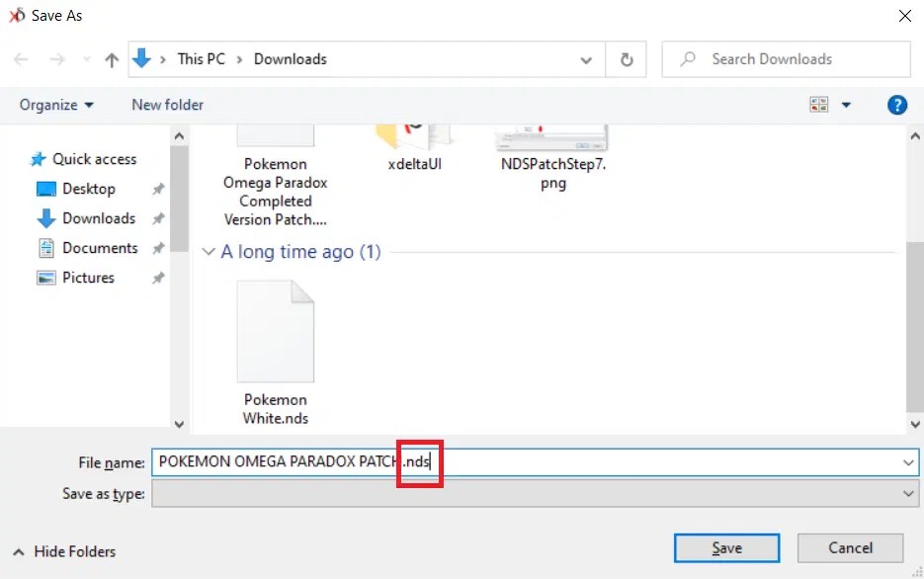Image resolution: width=924 pixels, height=579 pixels.
Task: Select Pictures in the sidebar
Action: (x=89, y=278)
